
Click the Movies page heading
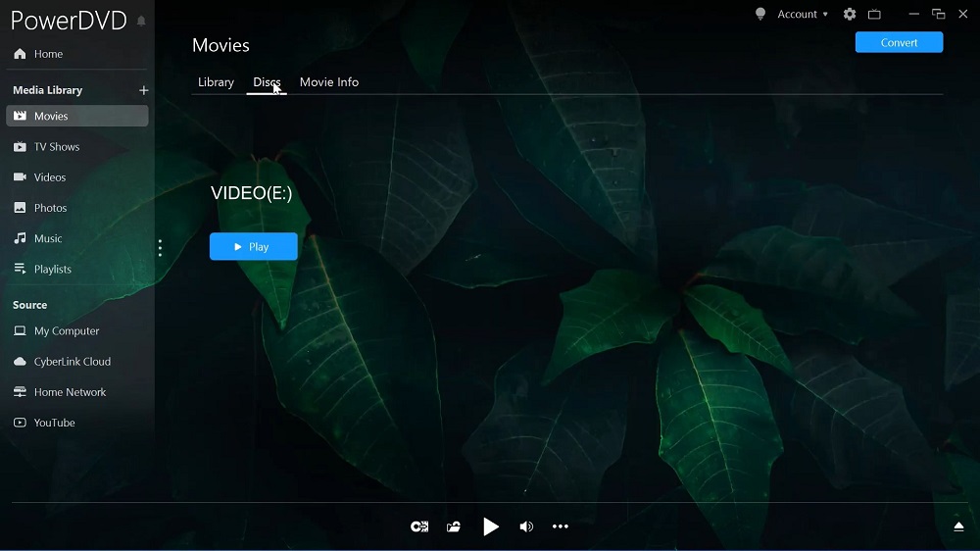(x=220, y=45)
